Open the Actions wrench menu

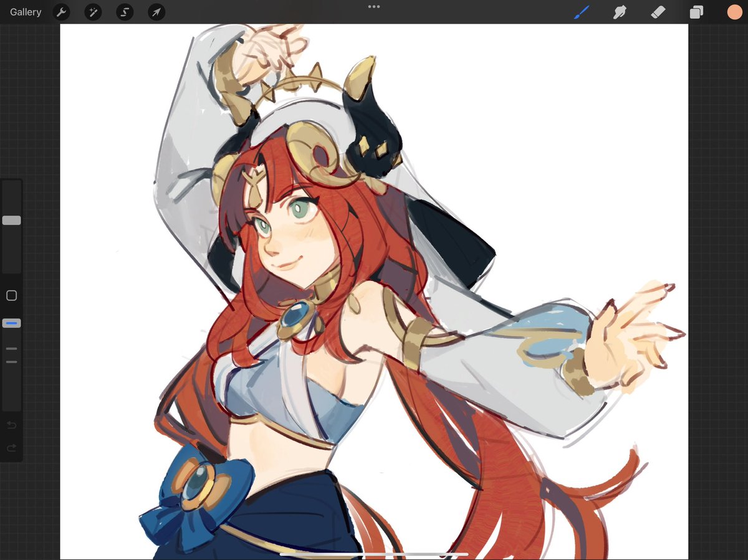61,12
